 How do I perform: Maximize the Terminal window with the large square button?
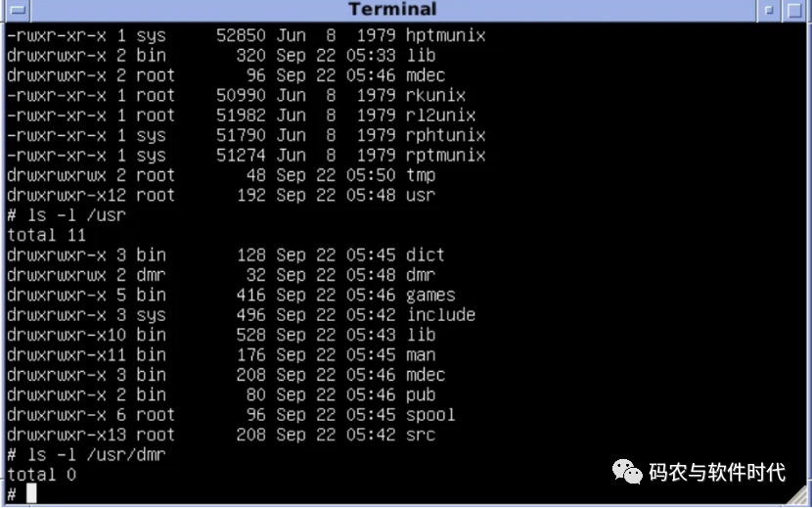pos(795,10)
